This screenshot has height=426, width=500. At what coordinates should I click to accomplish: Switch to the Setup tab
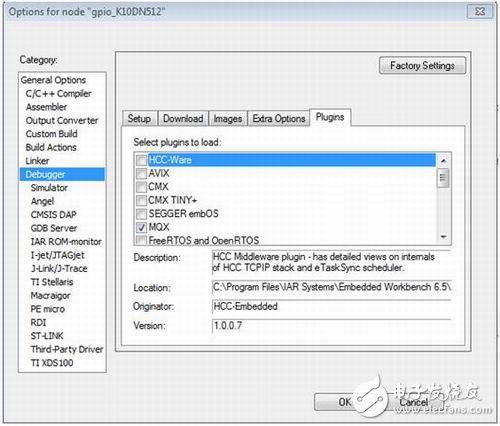tap(139, 119)
